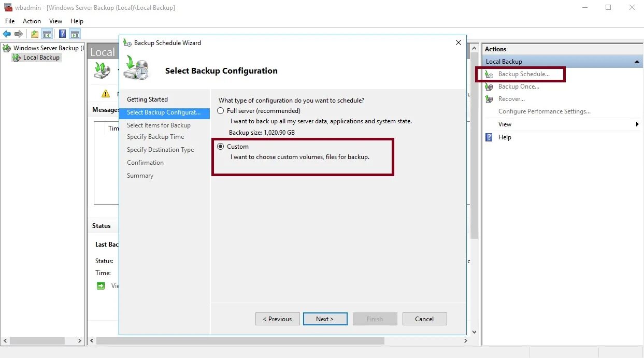Click the Confirmation wizard step

[x=145, y=163]
